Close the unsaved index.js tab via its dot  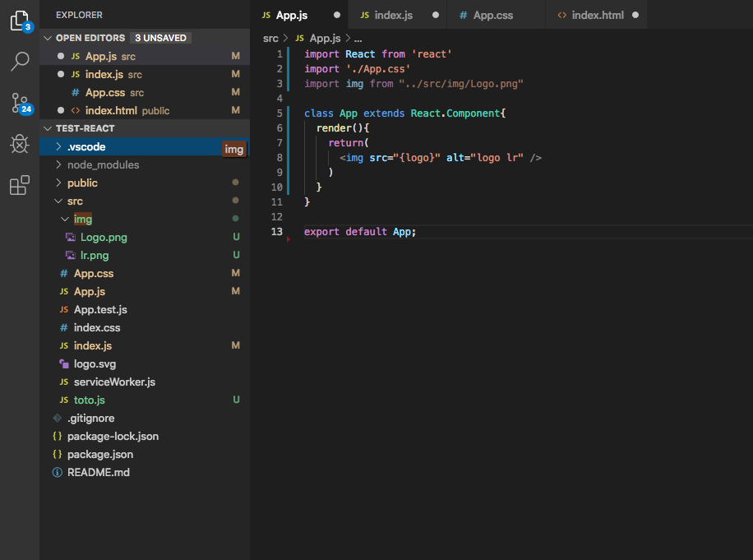[436, 15]
